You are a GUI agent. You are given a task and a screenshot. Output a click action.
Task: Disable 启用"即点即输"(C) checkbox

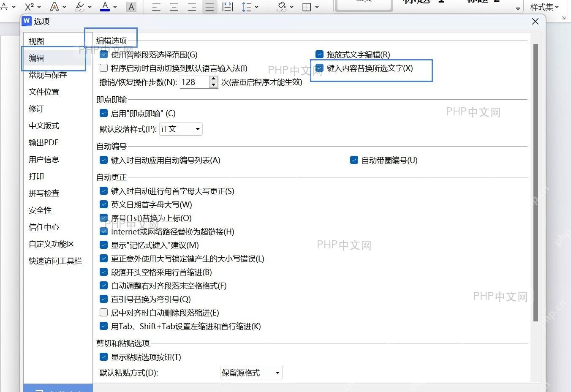click(103, 113)
